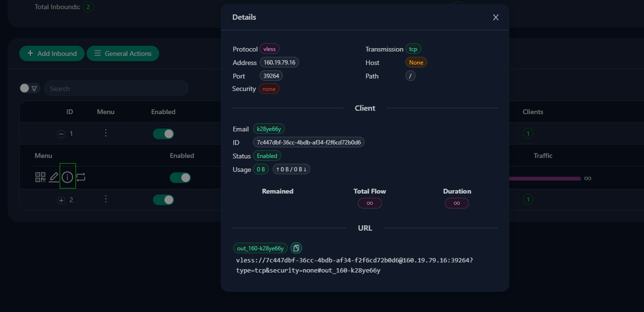The image size is (644, 312).
Task: Copy the URL using the clipboard icon
Action: click(x=296, y=248)
